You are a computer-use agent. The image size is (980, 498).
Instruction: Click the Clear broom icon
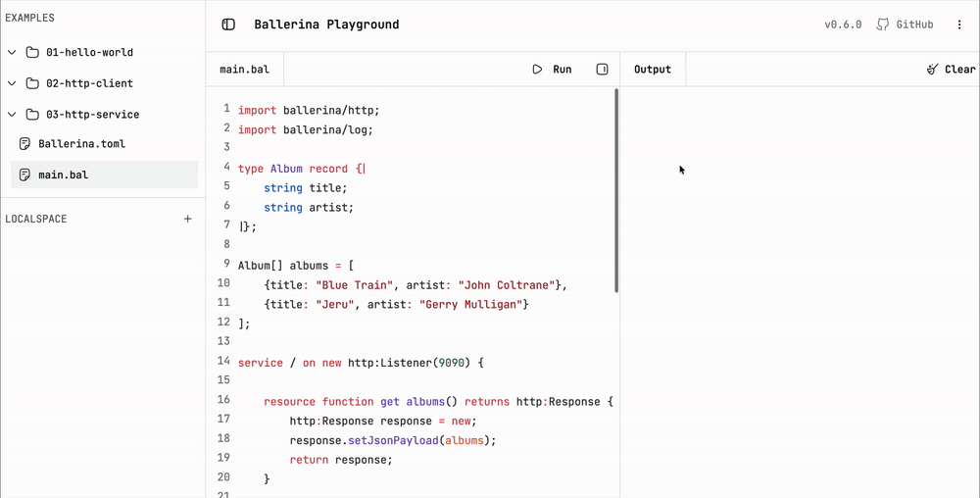coord(933,70)
